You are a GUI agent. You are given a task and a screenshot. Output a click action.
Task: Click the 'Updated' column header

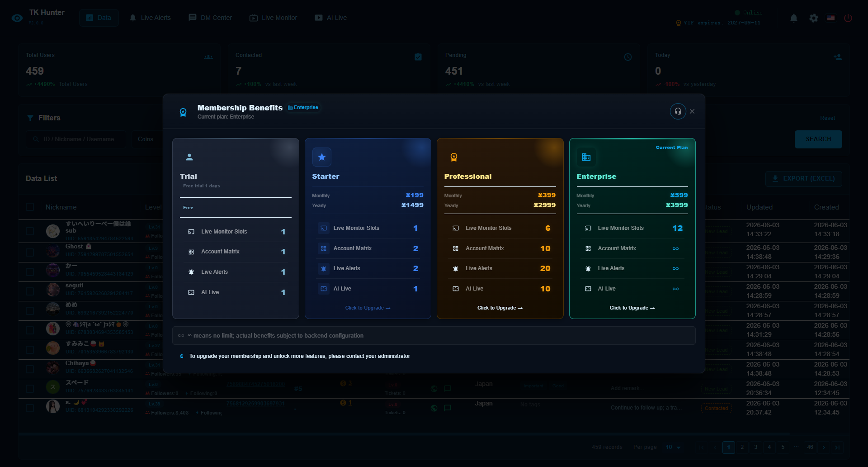click(759, 207)
